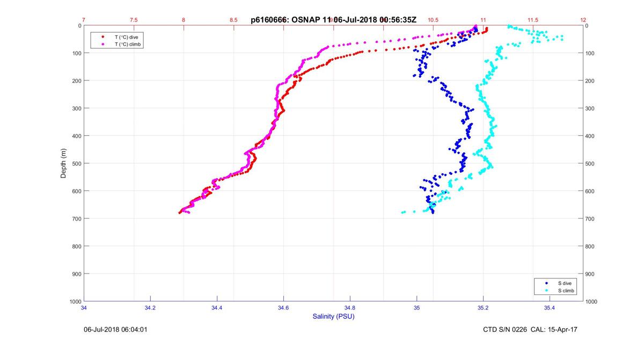Select the 'S dive' legend entry
Image resolution: width=644 pixels, height=339 pixels.
[566, 283]
